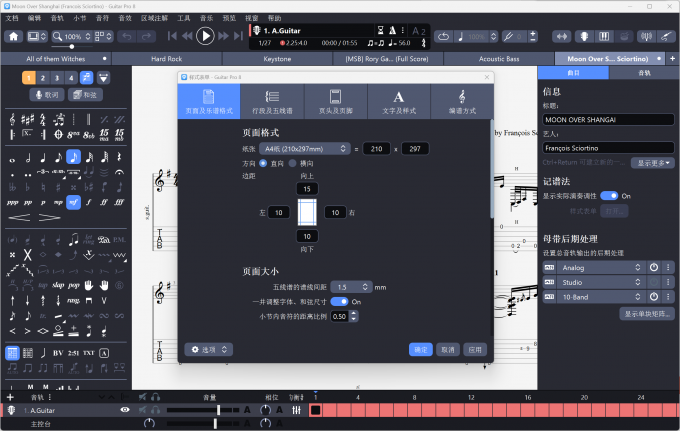Click the count-in hourglass icon
The height and width of the screenshot is (431, 680).
click(380, 30)
